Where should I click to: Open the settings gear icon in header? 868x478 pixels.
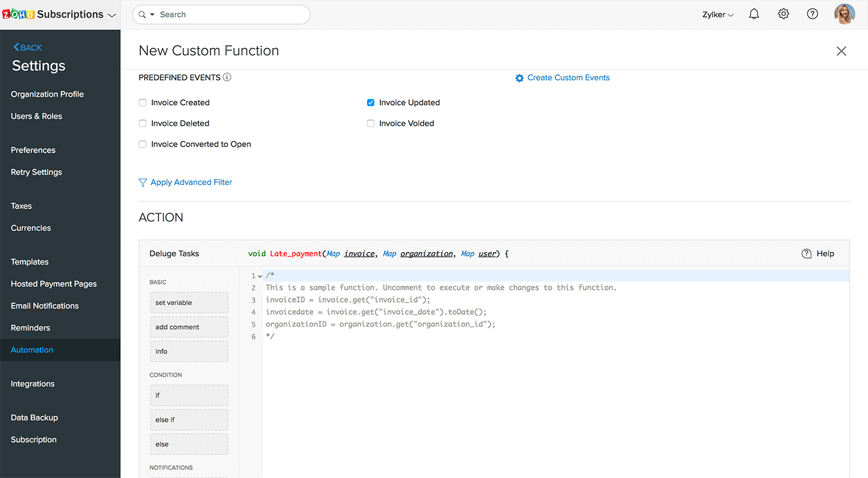pos(783,14)
